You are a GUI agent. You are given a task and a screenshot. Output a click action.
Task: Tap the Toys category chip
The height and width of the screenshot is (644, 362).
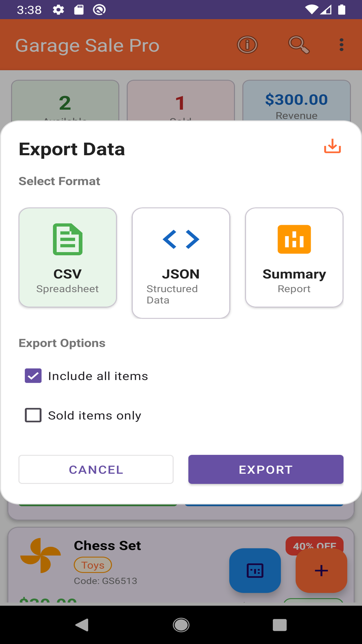click(93, 565)
